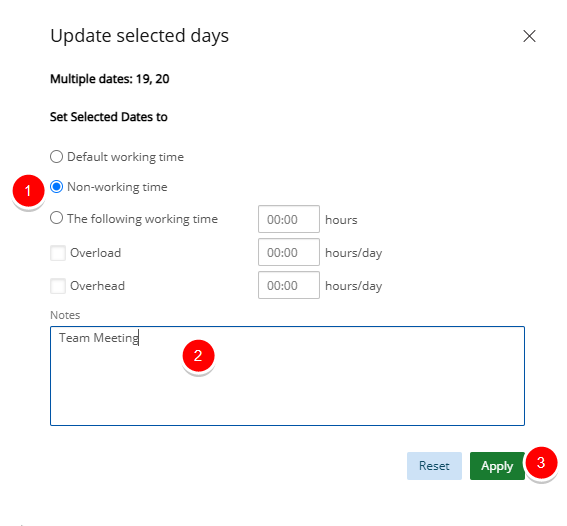Choose The following working time option
The width and height of the screenshot is (567, 526).
pos(56,218)
